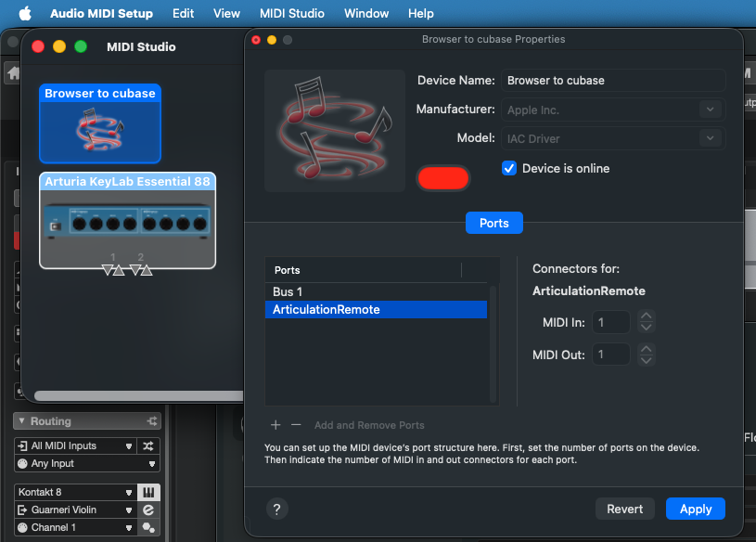Click port 1 connector arrows on Arturia device
The image size is (756, 542).
pos(113,270)
